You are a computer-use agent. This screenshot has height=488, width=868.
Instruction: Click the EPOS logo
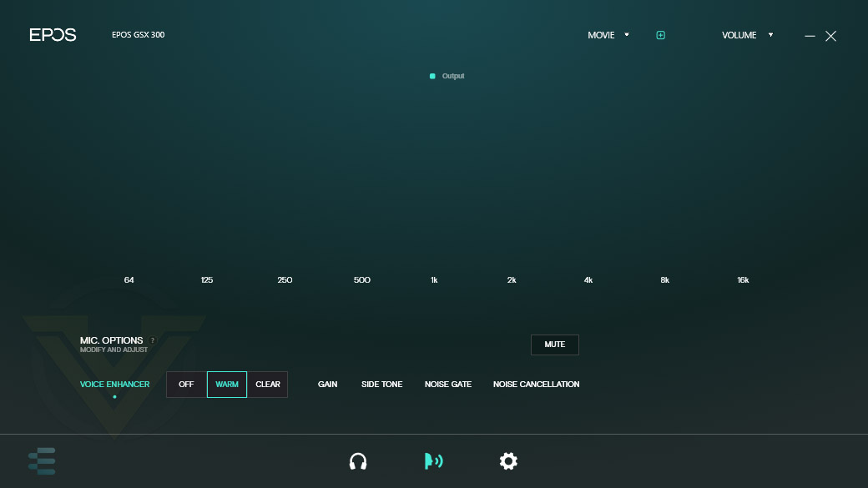(x=53, y=35)
